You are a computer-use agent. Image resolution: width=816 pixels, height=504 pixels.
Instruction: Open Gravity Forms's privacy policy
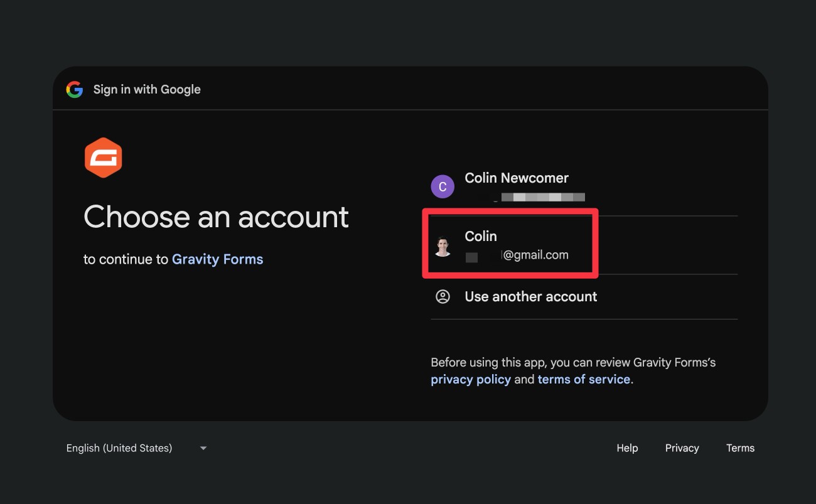[x=471, y=379]
